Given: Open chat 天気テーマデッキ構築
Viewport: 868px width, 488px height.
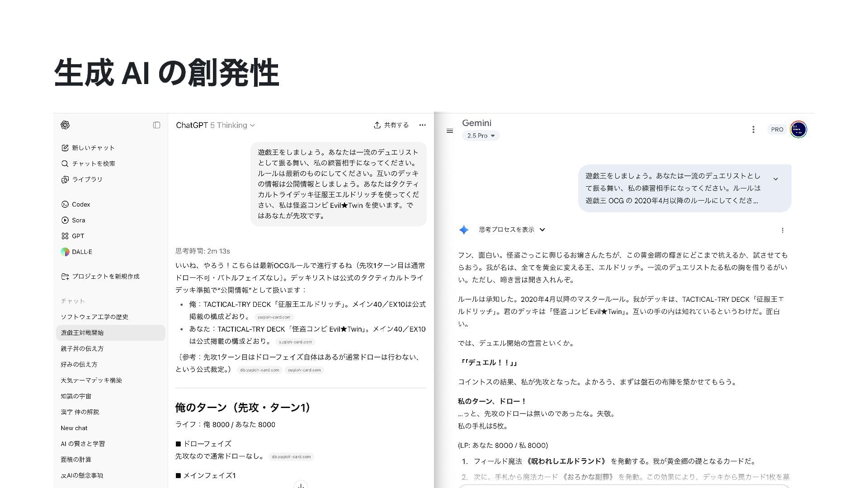Looking at the screenshot, I should pos(111,380).
